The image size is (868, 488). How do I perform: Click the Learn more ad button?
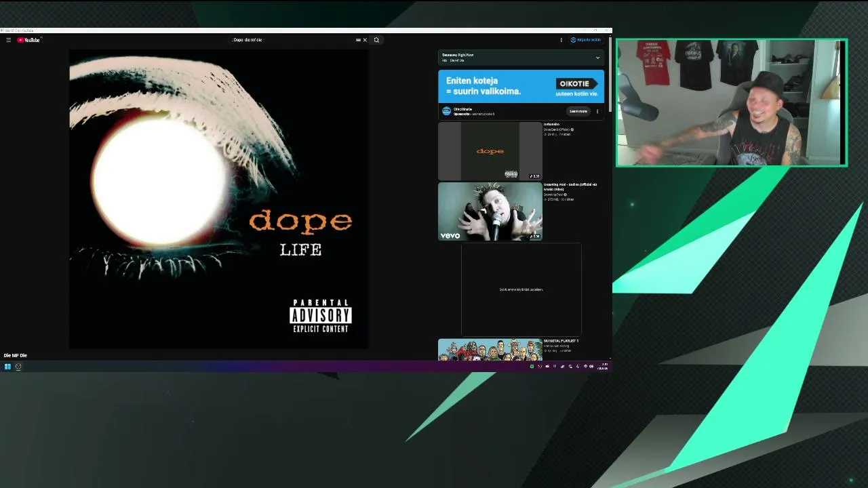578,111
